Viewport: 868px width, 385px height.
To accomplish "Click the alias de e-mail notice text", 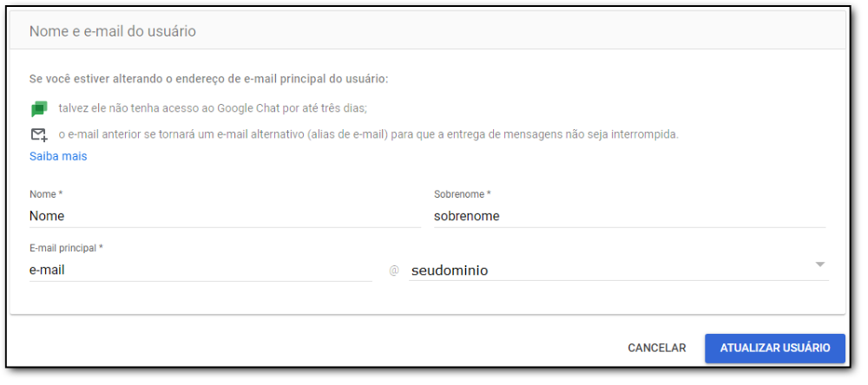I will coord(368,135).
